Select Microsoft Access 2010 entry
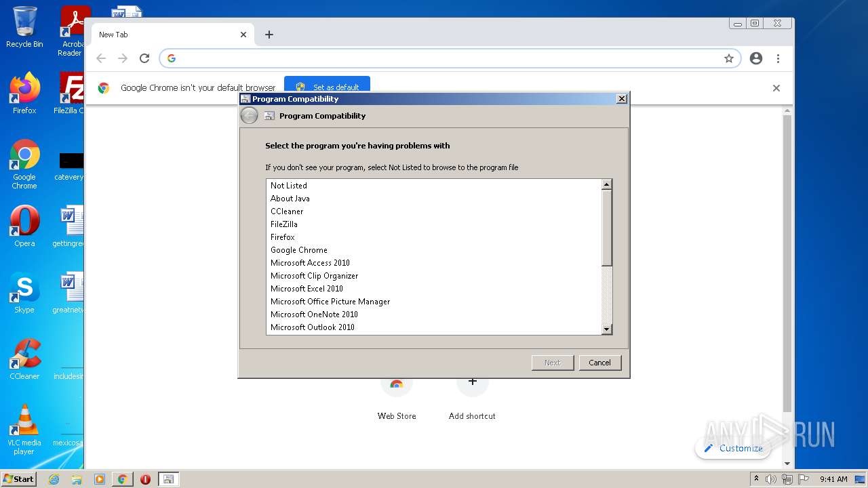 434,263
